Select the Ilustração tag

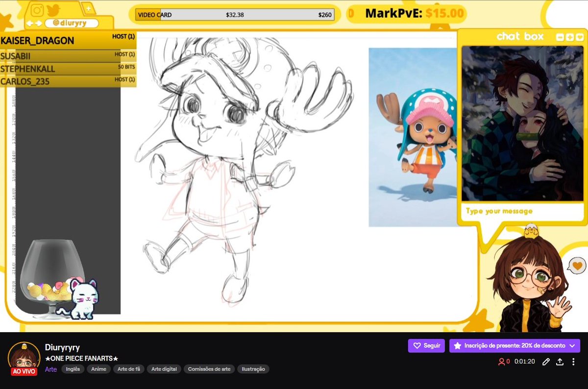point(253,369)
